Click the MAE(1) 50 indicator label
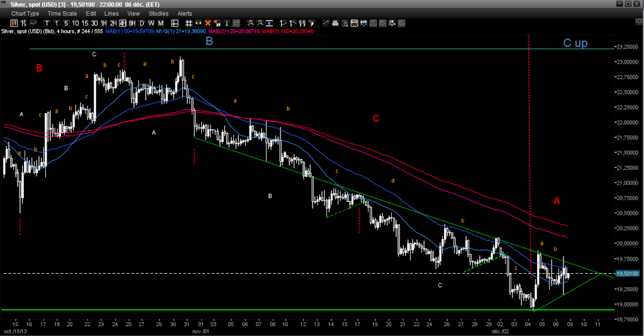644x336 pixels. pyautogui.click(x=130, y=31)
